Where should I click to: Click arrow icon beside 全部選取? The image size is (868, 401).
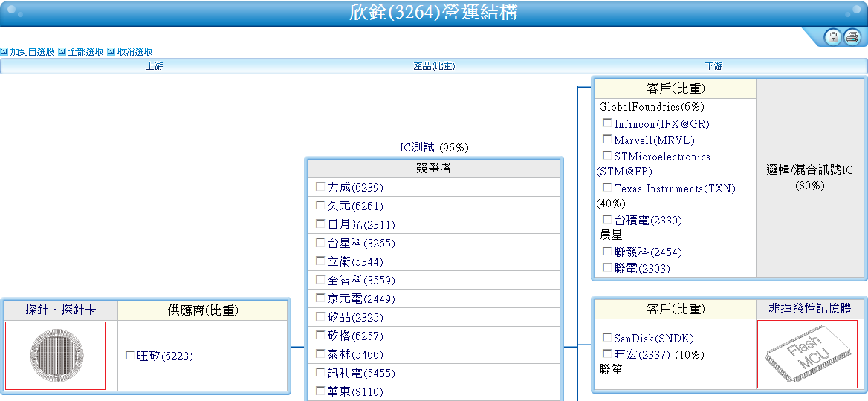[62, 51]
